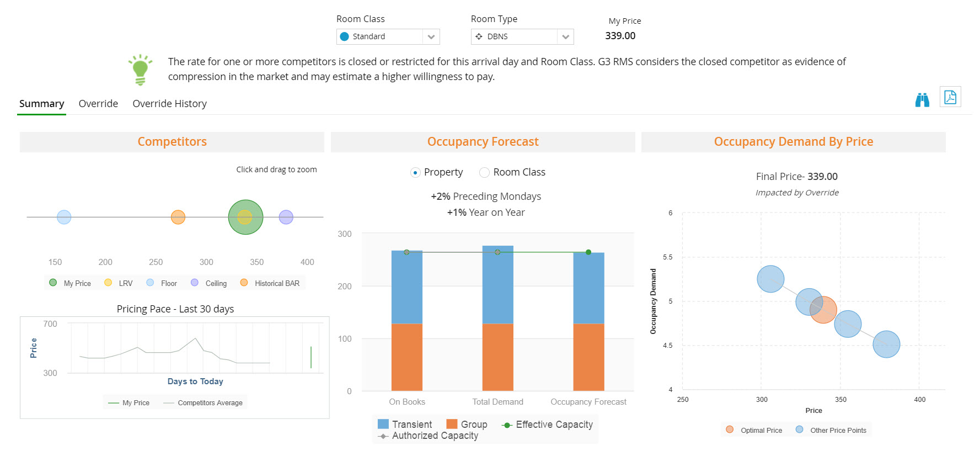Image resolution: width=980 pixels, height=456 pixels.
Task: Click the orange Optimal Price bubble
Action: 823,310
